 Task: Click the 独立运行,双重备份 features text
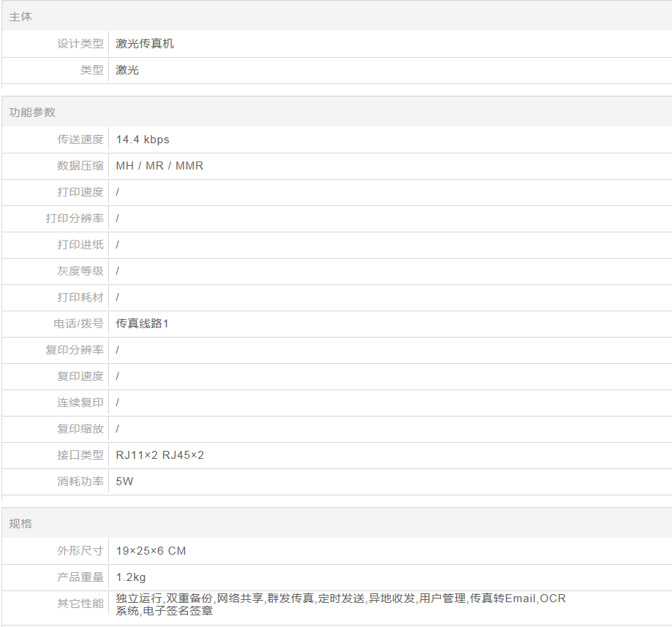(x=164, y=598)
